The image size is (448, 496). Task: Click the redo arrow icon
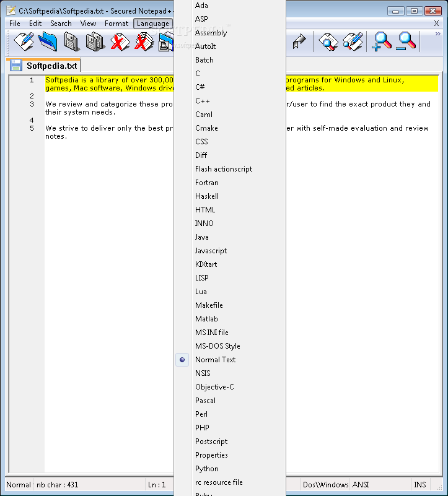[299, 41]
